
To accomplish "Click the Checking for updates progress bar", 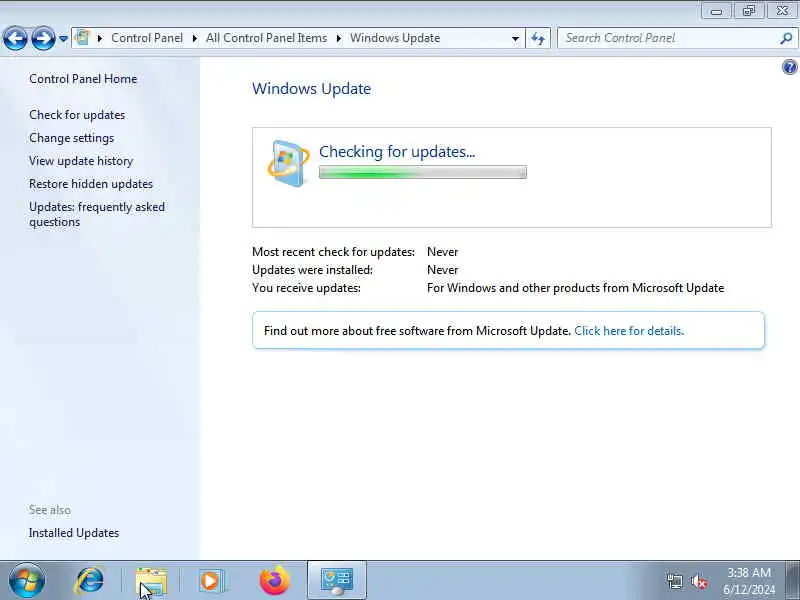I will tap(423, 172).
